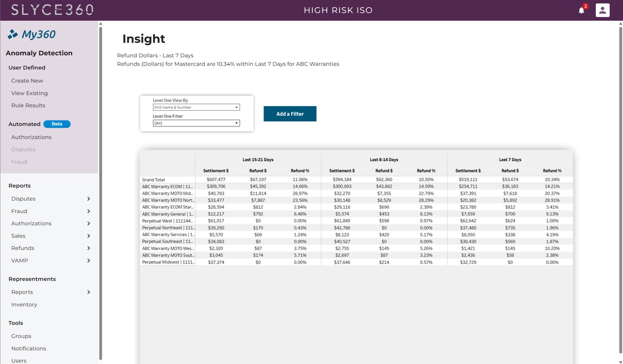Open the user profile icon
This screenshot has width=623, height=364.
coord(602,10)
